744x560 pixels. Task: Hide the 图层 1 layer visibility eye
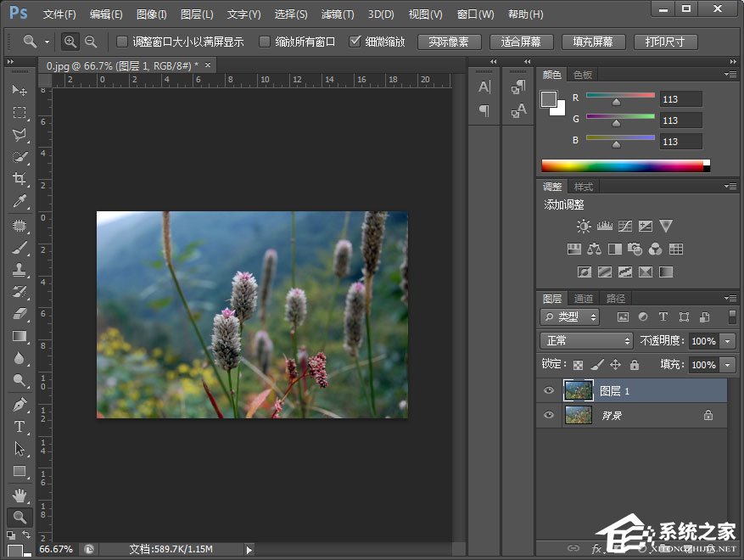tap(549, 390)
